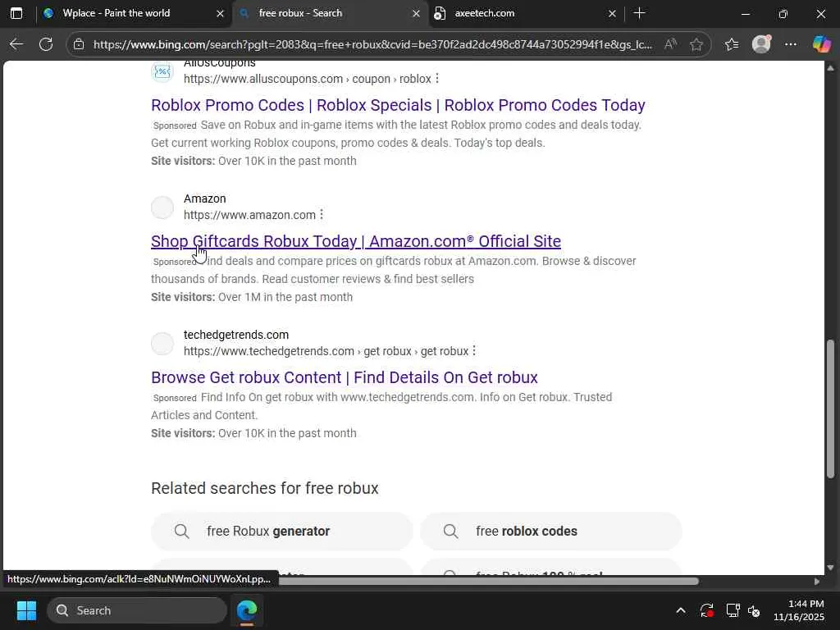This screenshot has height=630, width=840.
Task: Click the techedgetrends.com URL breadcrumb
Action: 326,351
